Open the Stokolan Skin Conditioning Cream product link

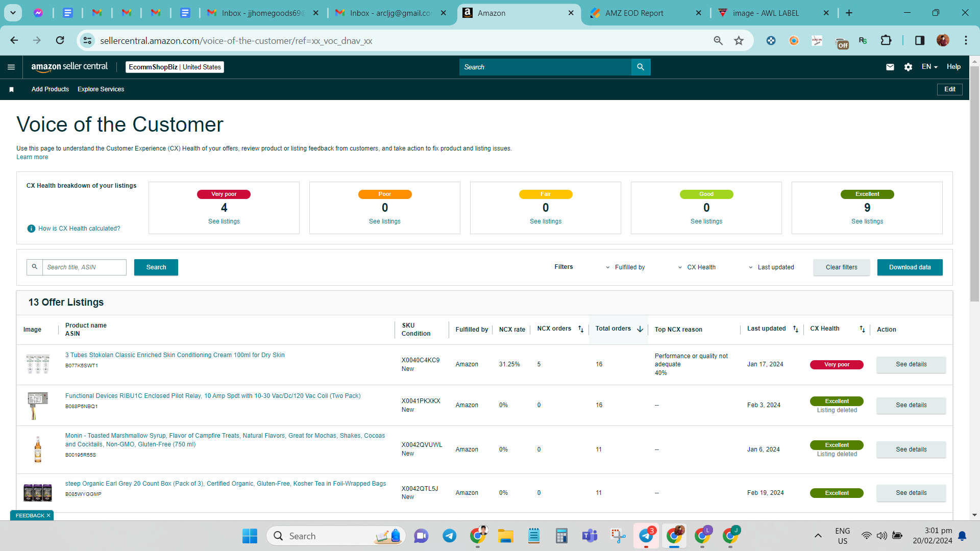point(175,355)
